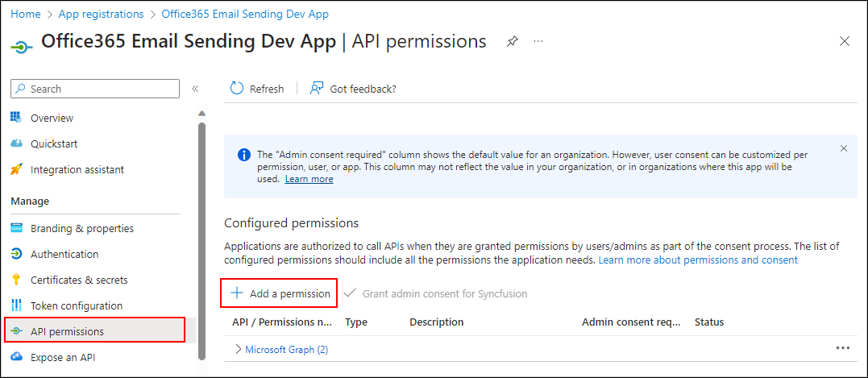This screenshot has height=378, width=868.
Task: Pin the API permissions blade
Action: point(513,41)
